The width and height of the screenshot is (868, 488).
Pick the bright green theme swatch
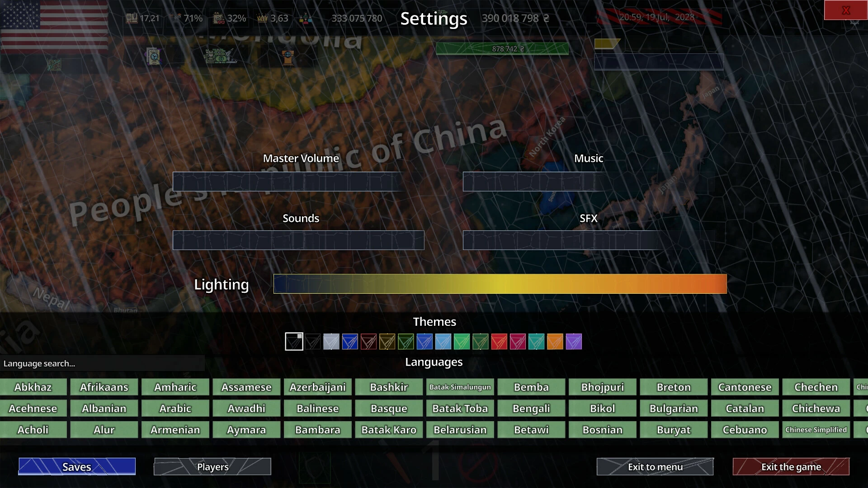pyautogui.click(x=462, y=342)
